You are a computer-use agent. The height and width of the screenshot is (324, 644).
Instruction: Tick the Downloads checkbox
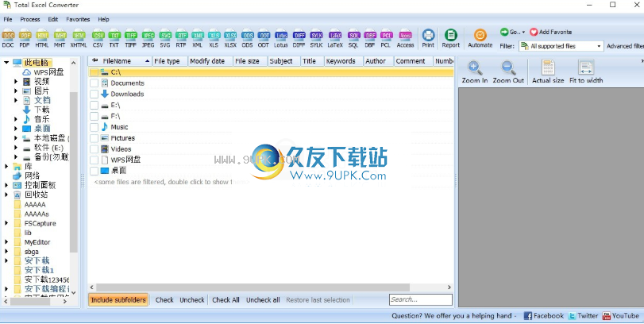click(x=94, y=94)
